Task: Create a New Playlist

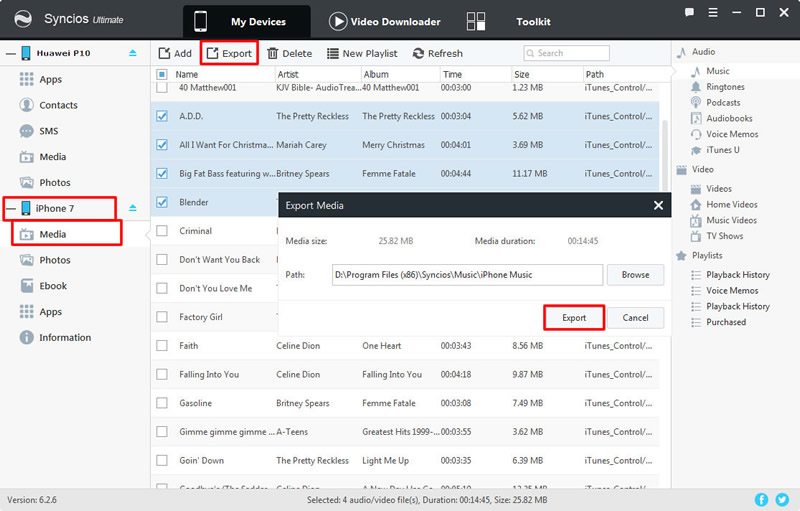Action: (362, 54)
